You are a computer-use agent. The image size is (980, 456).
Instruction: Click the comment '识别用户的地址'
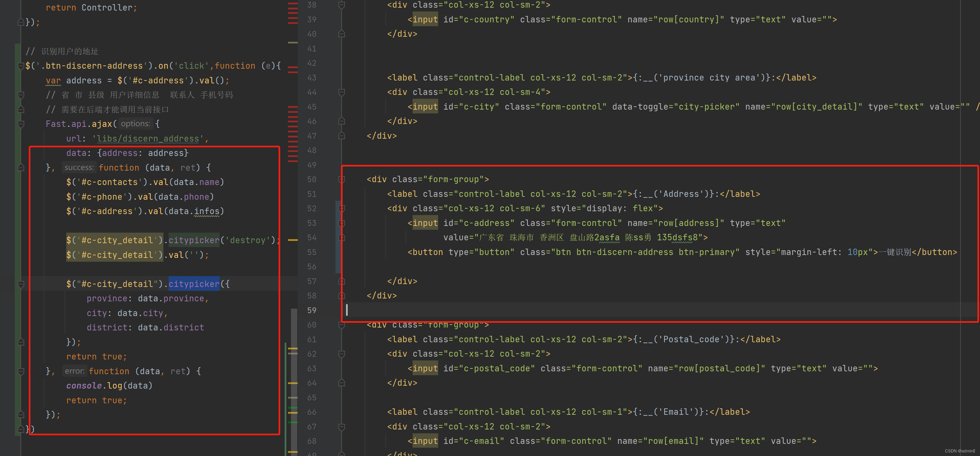pyautogui.click(x=70, y=51)
